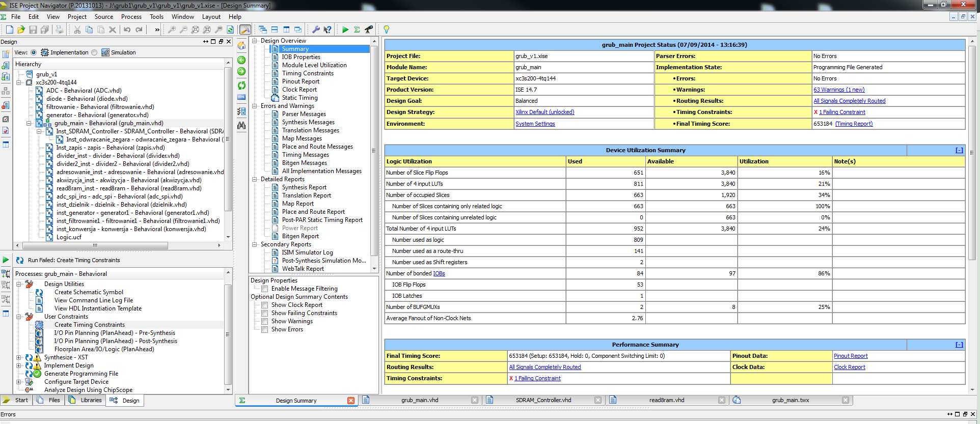980x424 pixels.
Task: Click the Cut scissors toolbar icon
Action: [x=77, y=30]
